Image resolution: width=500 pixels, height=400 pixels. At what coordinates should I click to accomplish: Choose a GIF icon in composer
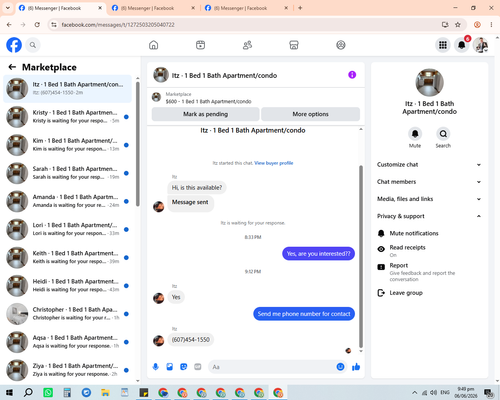point(198,367)
